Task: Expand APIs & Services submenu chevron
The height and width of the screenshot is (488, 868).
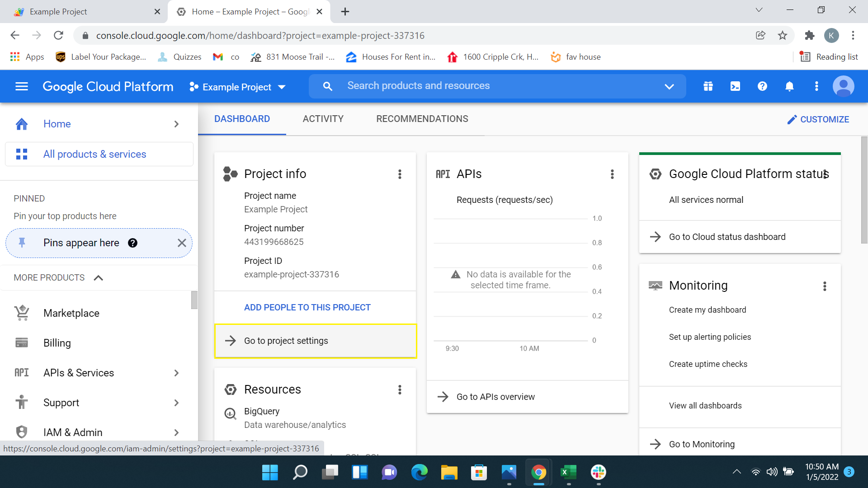Action: click(176, 373)
